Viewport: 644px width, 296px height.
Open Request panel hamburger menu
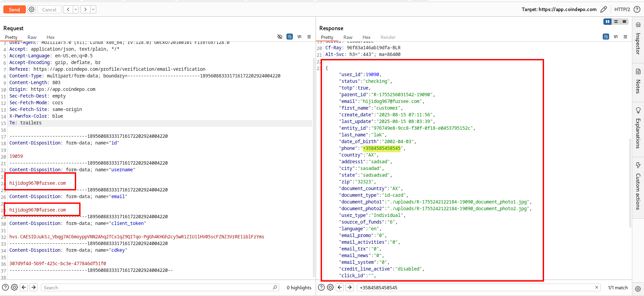click(x=309, y=37)
